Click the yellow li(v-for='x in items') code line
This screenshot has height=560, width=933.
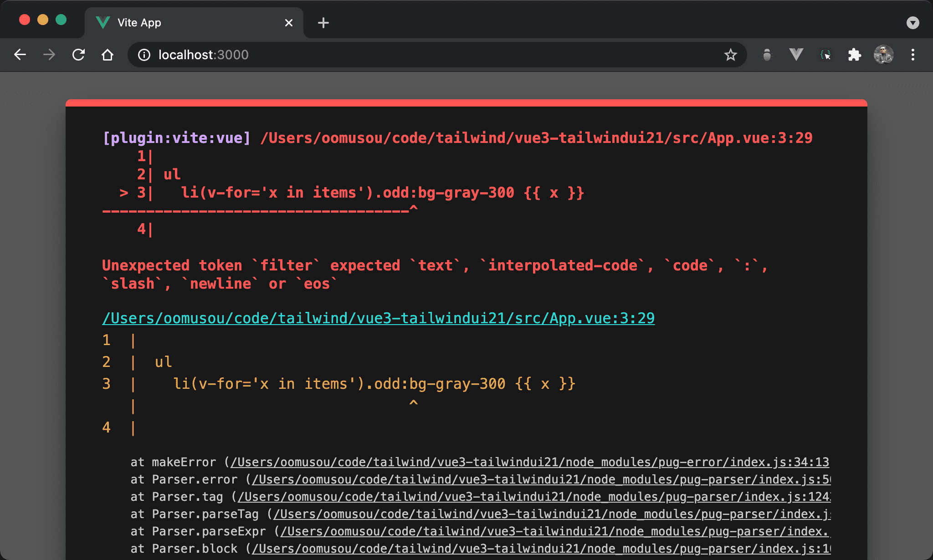(x=374, y=384)
